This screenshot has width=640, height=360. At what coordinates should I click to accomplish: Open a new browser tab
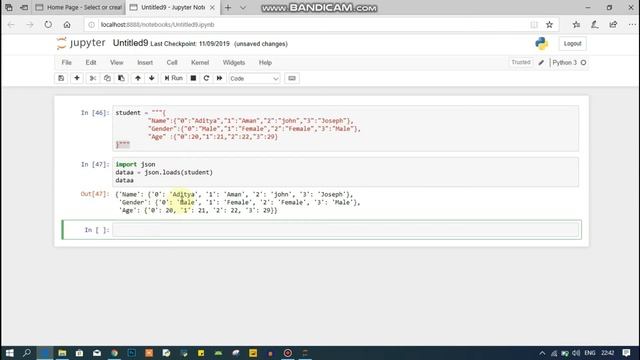pyautogui.click(x=228, y=8)
